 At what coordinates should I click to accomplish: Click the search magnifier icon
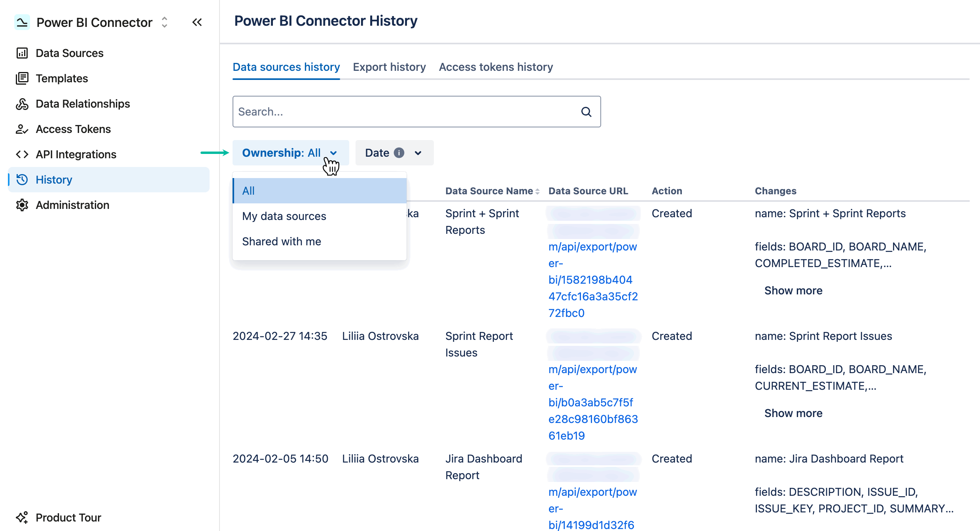pos(586,112)
